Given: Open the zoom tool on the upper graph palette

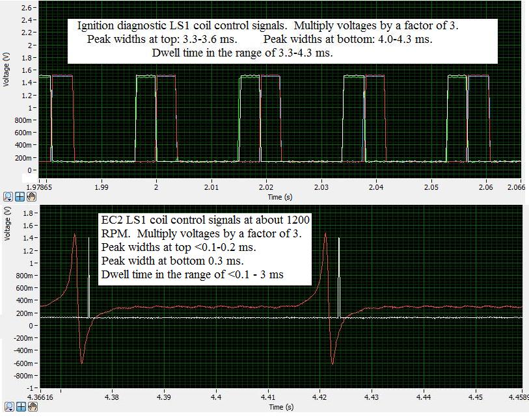Looking at the screenshot, I should pyautogui.click(x=8, y=196).
